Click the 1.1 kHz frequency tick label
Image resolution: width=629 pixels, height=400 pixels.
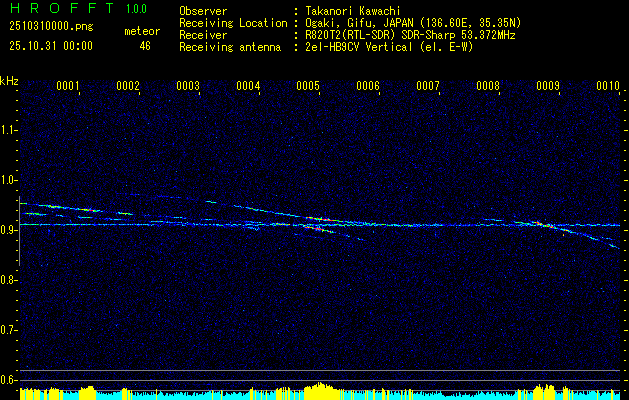click(x=8, y=130)
